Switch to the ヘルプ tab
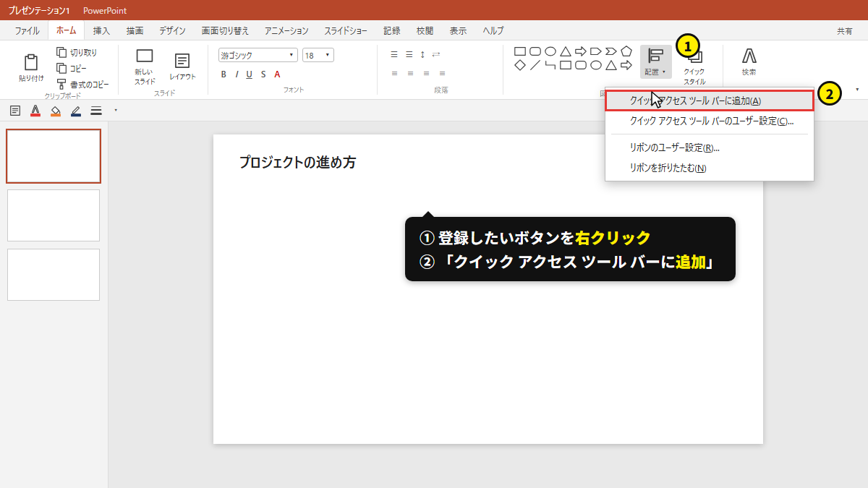This screenshot has height=488, width=868. coord(493,30)
